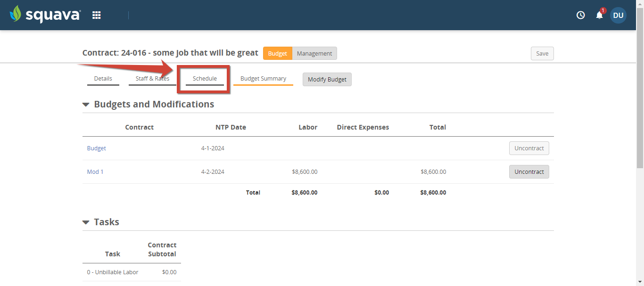Uncontract the Mod 1 entry
This screenshot has width=644, height=286.
point(529,172)
